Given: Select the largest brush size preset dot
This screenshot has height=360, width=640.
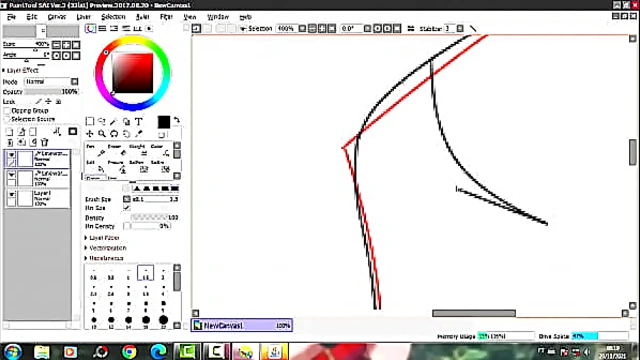Looking at the screenshot, I should [163, 320].
